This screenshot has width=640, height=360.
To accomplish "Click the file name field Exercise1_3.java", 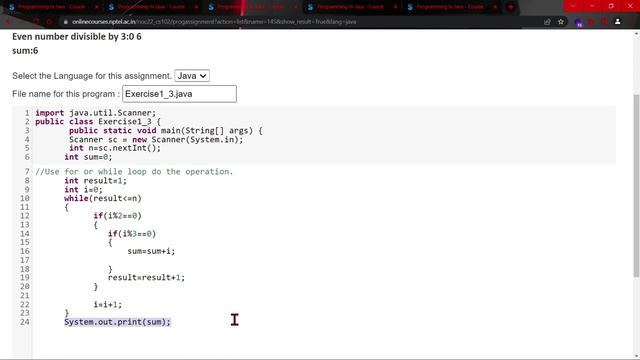I will [x=179, y=94].
